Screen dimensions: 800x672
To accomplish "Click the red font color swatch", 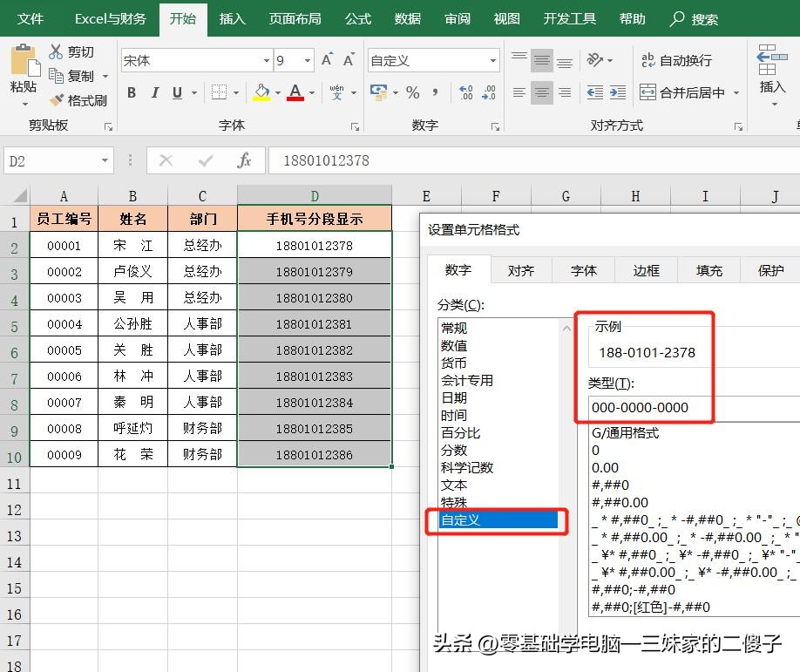I will (x=296, y=99).
